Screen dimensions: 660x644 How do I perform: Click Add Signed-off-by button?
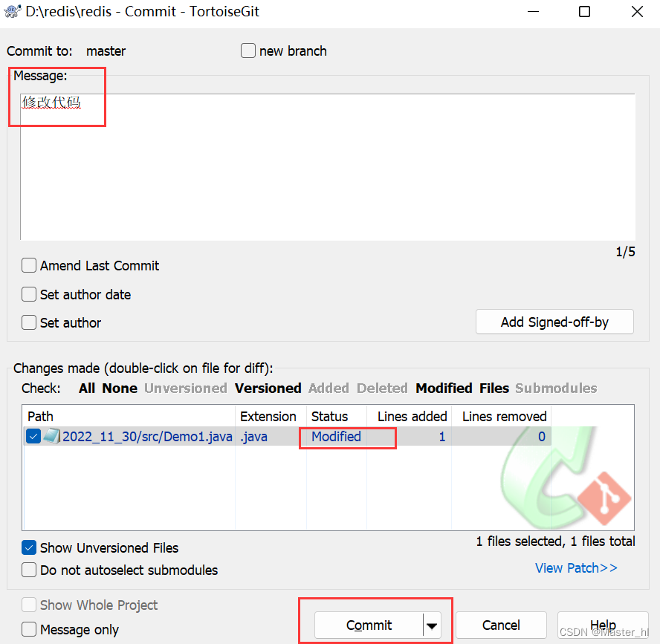pyautogui.click(x=554, y=322)
